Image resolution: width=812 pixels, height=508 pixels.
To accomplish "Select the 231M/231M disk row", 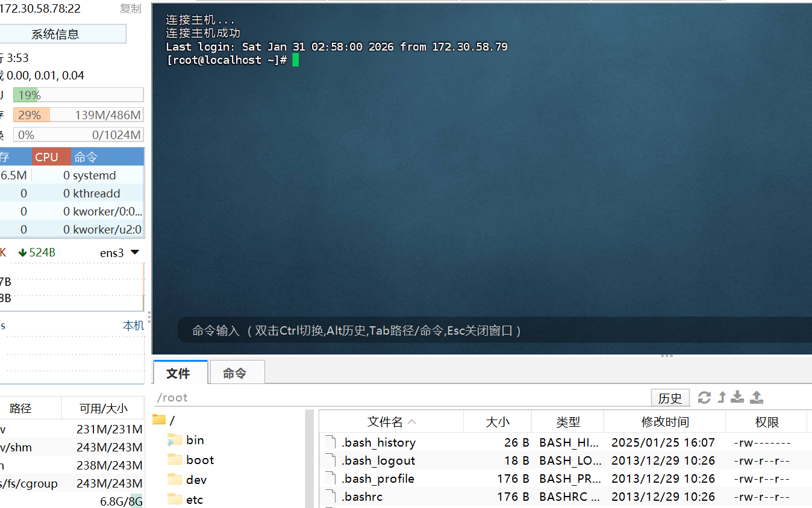I will click(72, 429).
